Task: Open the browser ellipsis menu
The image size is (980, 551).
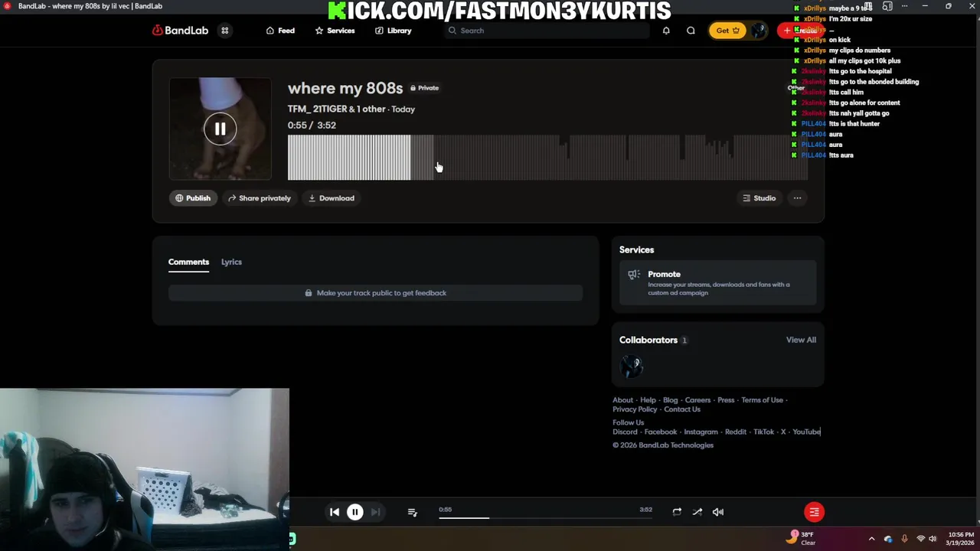Action: pyautogui.click(x=905, y=6)
